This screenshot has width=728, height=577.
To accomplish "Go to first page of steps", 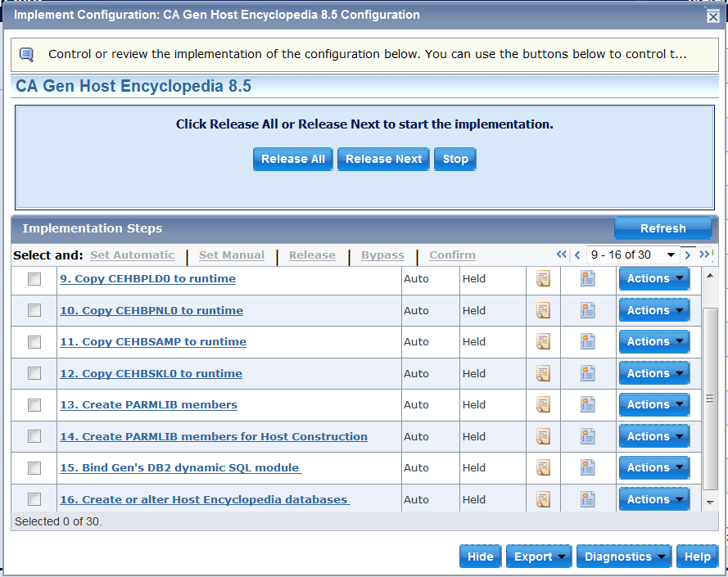I will click(561, 255).
